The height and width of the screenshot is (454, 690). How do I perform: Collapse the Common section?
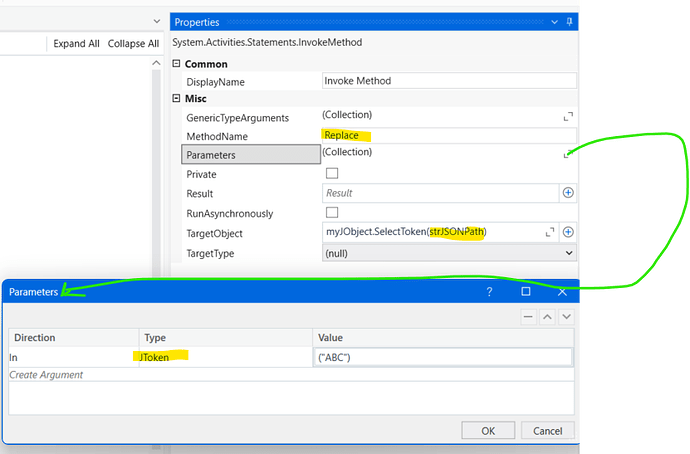(x=176, y=64)
